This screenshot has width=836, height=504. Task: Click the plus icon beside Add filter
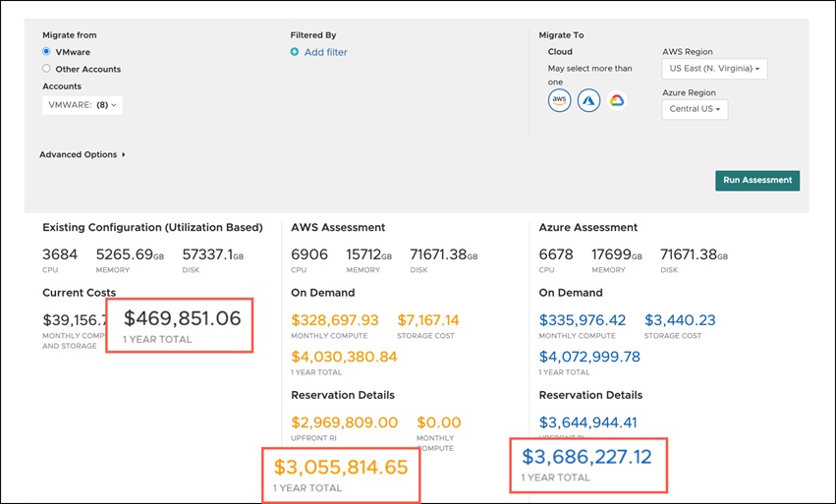[x=295, y=52]
